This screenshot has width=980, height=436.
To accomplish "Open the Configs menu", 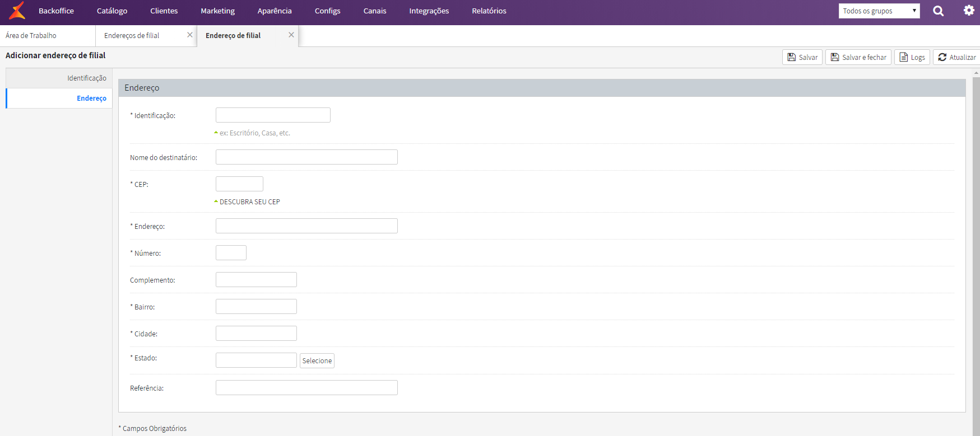I will click(328, 11).
